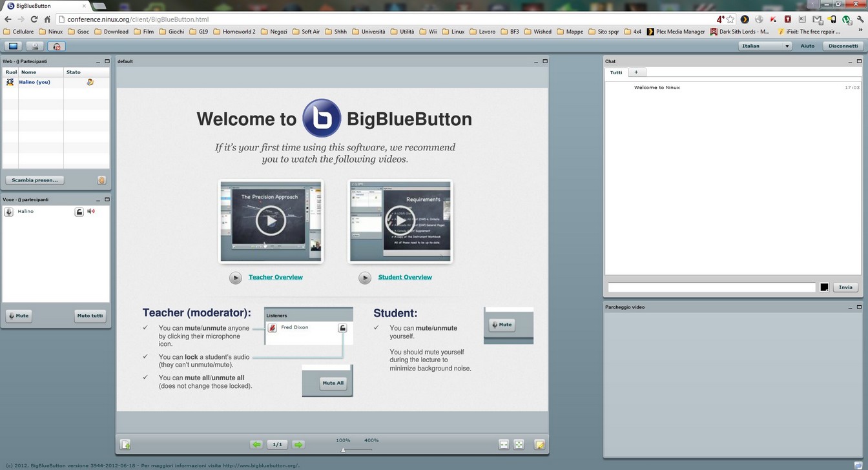The height and width of the screenshot is (470, 868).
Task: Upload a presentation with document icon
Action: (126, 444)
